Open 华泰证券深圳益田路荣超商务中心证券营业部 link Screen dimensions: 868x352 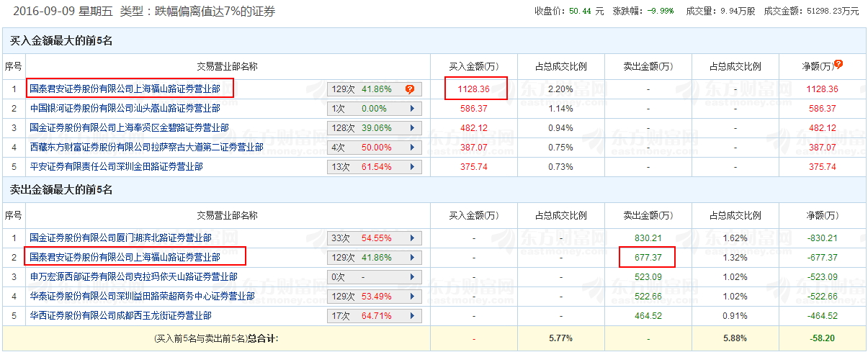[142, 296]
